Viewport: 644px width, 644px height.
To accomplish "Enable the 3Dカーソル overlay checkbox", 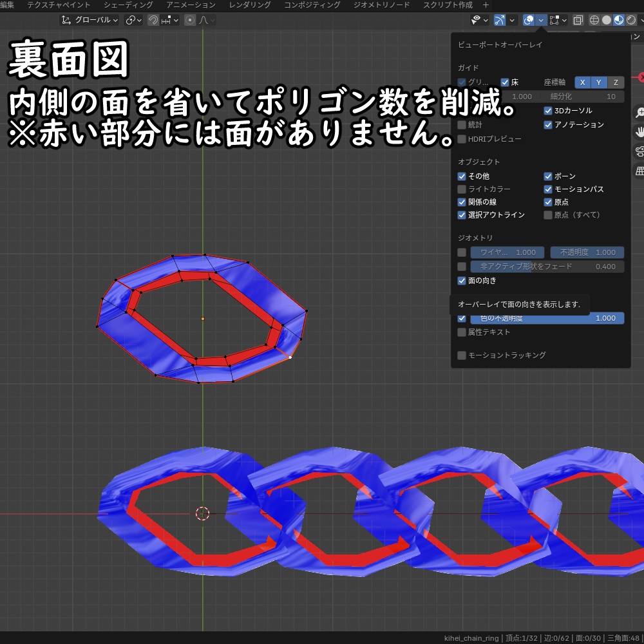I will 548,110.
